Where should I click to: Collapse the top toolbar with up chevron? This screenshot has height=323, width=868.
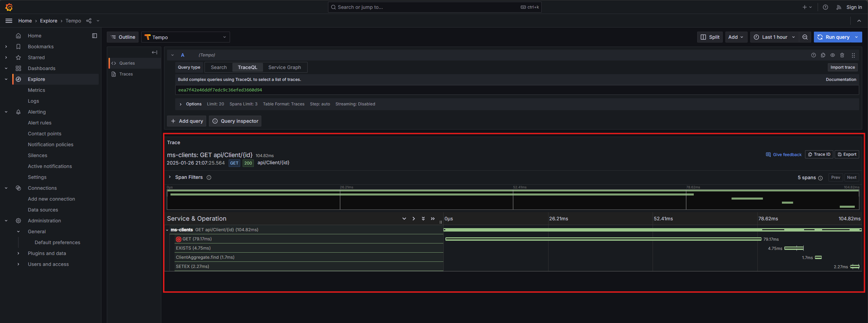(x=859, y=21)
